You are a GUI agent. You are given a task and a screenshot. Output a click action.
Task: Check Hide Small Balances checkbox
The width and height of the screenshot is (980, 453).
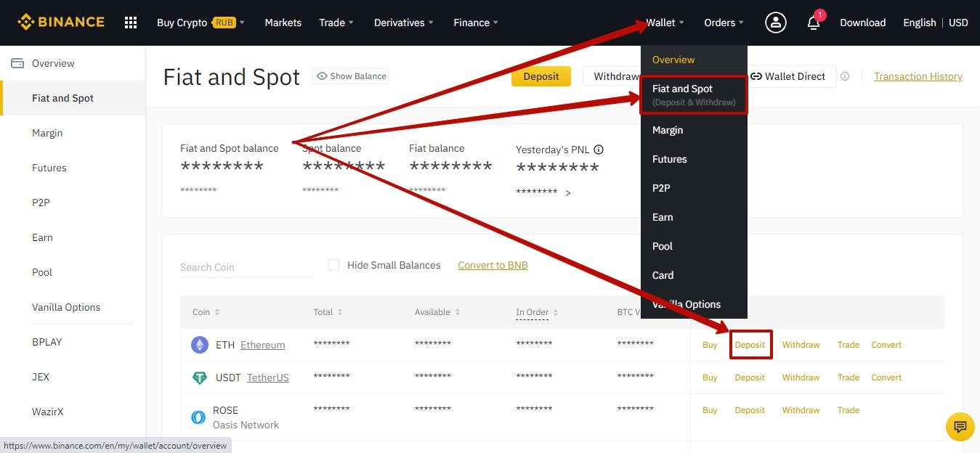pos(333,265)
